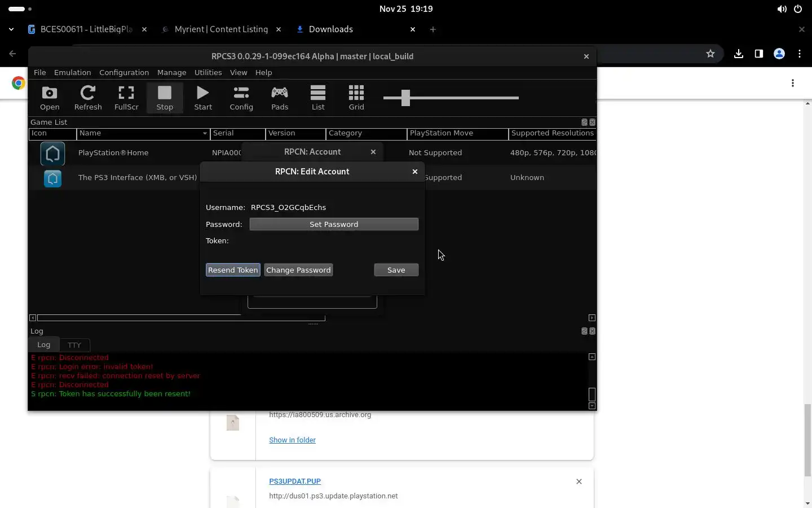Click the Resend Token button

[233, 270]
